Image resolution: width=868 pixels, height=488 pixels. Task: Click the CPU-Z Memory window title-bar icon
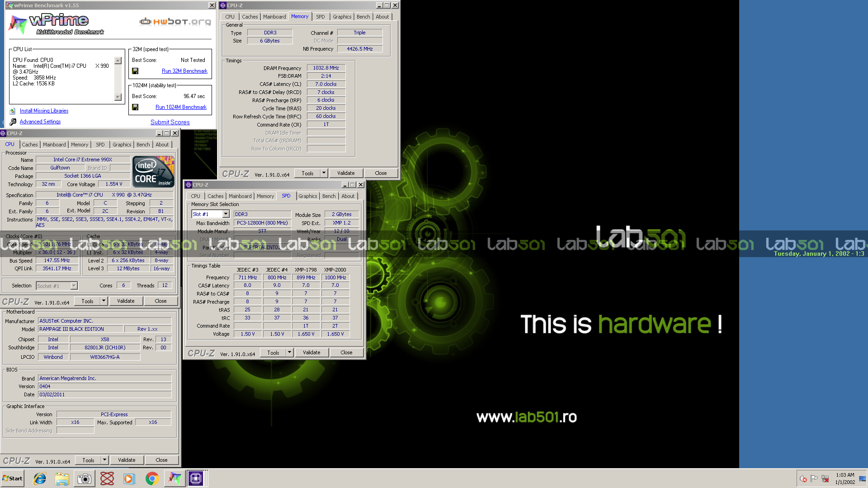pyautogui.click(x=223, y=5)
